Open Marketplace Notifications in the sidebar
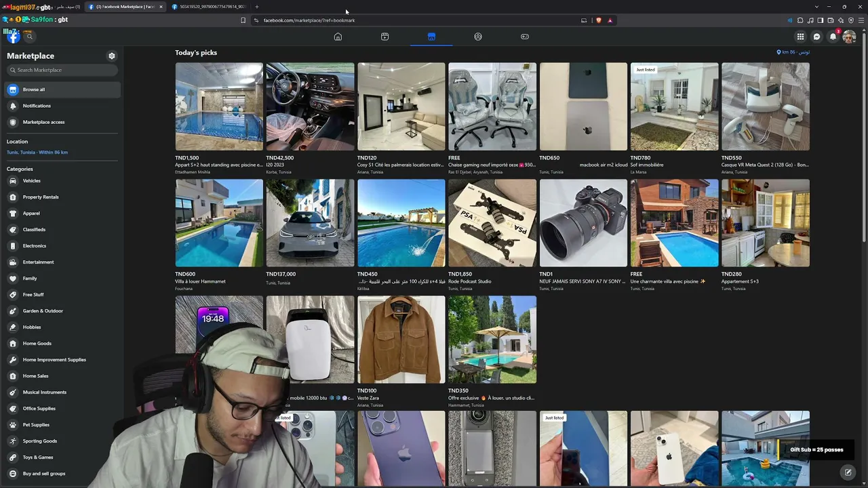 pyautogui.click(x=62, y=106)
